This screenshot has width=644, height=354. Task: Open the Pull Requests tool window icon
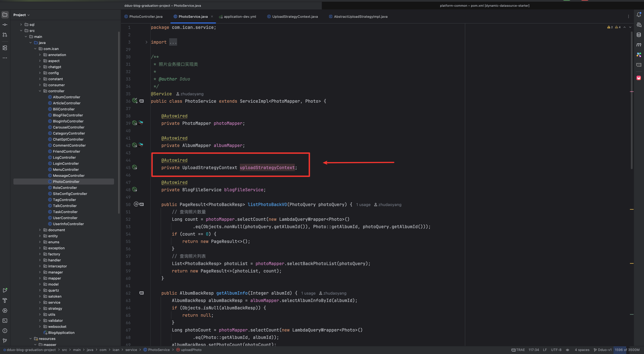[x=5, y=35]
